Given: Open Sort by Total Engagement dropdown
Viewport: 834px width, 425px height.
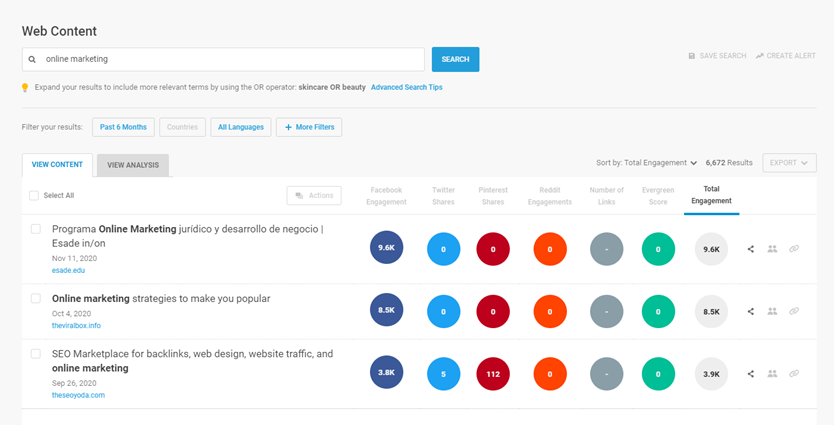Looking at the screenshot, I should (x=647, y=163).
